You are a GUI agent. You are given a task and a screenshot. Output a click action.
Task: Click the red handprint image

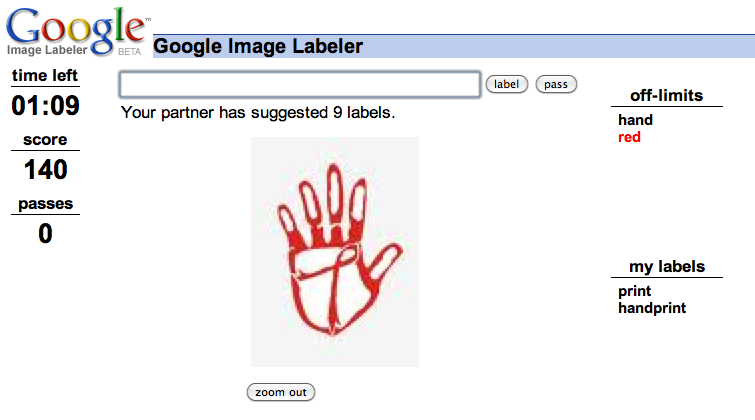coord(334,251)
